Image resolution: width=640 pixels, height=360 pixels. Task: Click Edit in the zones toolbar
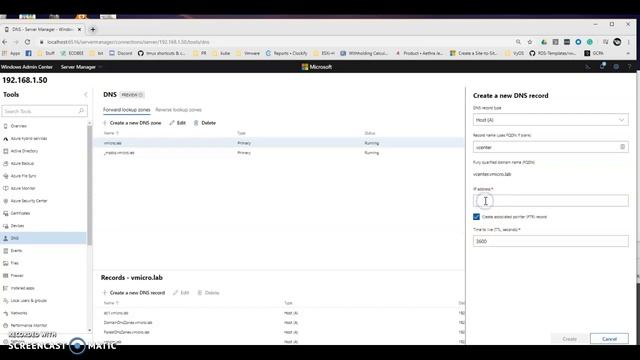[178, 123]
